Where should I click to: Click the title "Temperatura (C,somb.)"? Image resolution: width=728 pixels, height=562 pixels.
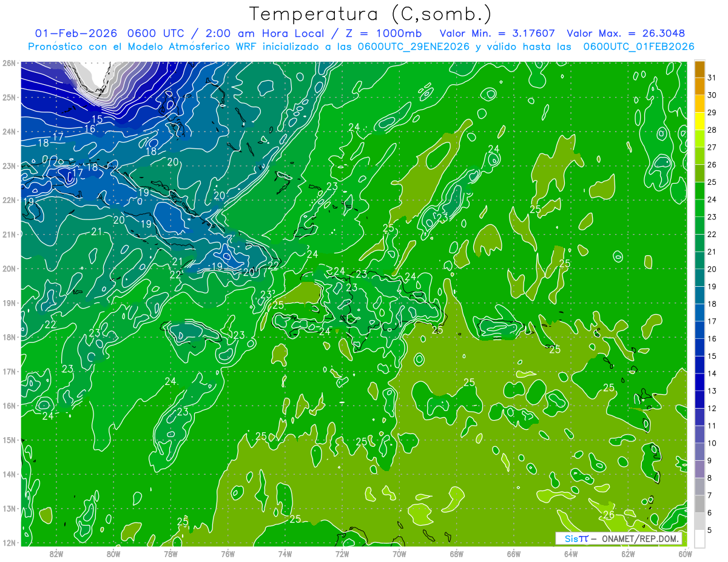point(370,15)
